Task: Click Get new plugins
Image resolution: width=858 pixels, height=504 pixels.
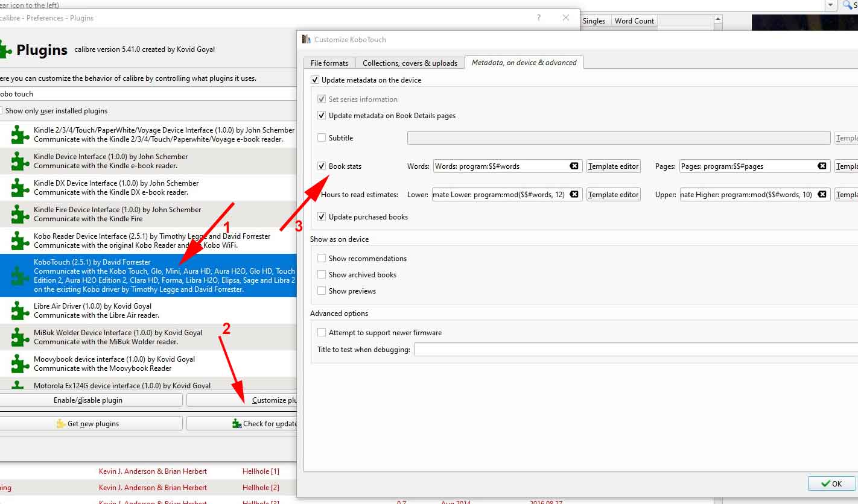Action: [91, 424]
